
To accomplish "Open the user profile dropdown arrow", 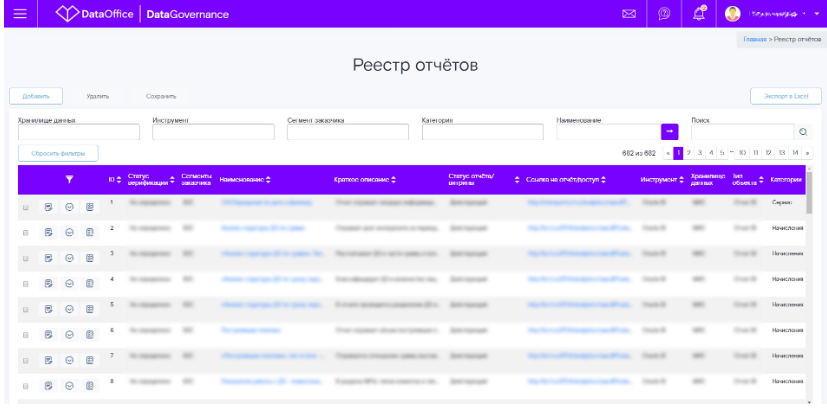I will (x=817, y=14).
